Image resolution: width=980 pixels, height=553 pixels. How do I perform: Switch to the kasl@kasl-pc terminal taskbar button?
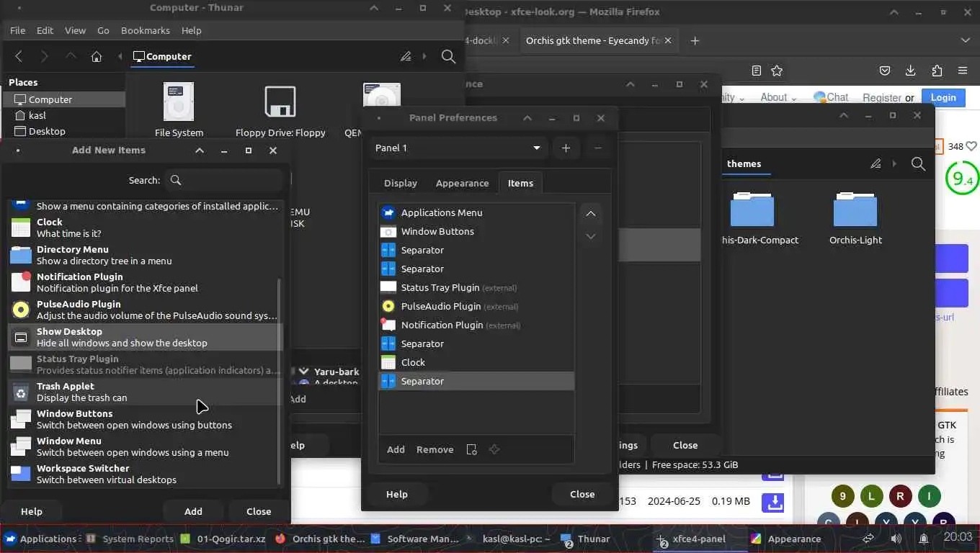[509, 539]
